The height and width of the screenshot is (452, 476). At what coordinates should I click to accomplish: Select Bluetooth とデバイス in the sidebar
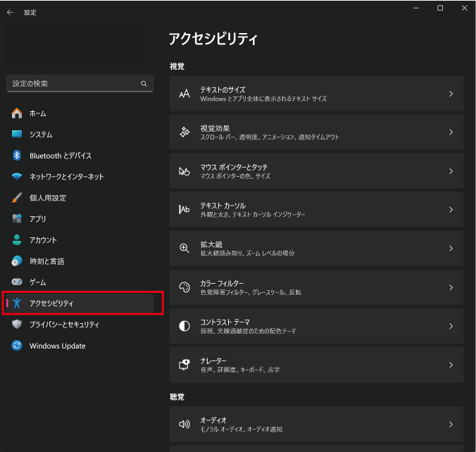tap(60, 156)
